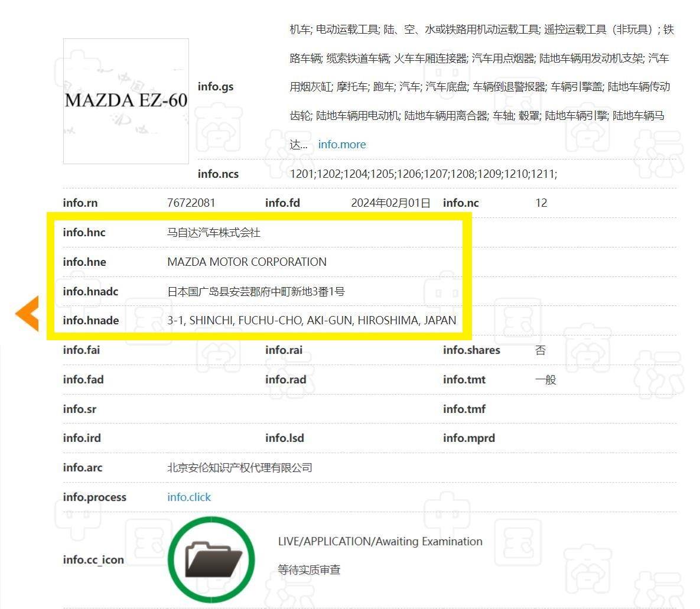The image size is (700, 609).
Task: Click the agency name 北京安伦知识产权代理有限公司
Action: (x=240, y=467)
